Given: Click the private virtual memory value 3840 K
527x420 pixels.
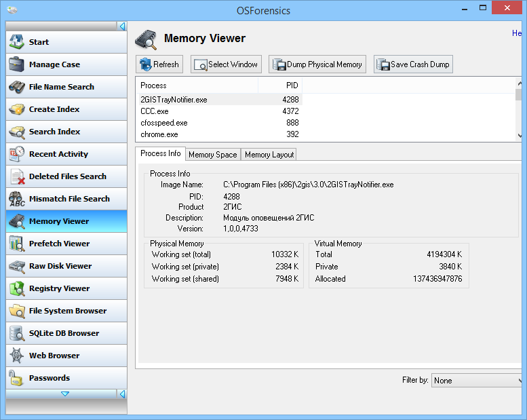Looking at the screenshot, I should (450, 267).
